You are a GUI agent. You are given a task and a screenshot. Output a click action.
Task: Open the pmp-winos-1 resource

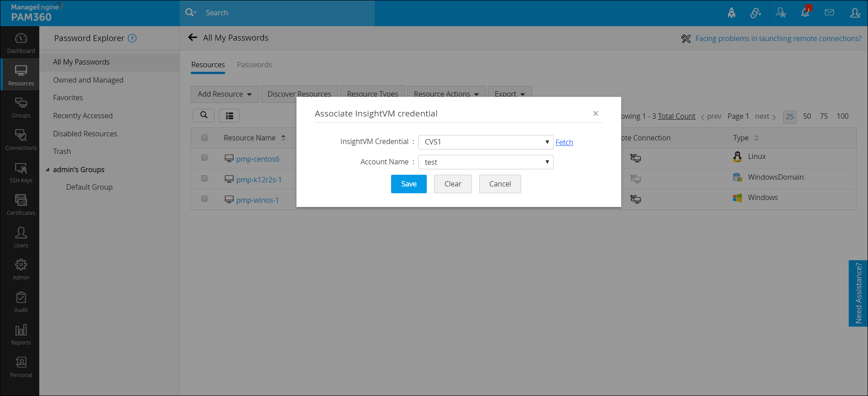coord(257,200)
